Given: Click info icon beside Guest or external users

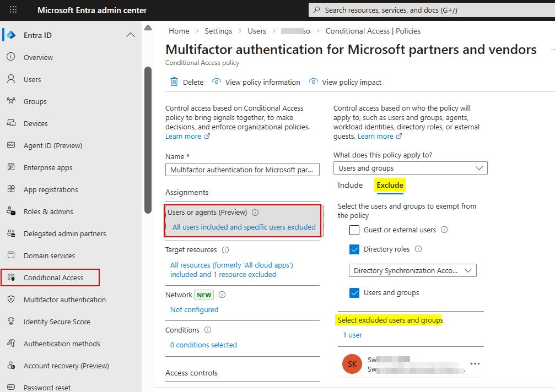Looking at the screenshot, I should (x=444, y=230).
